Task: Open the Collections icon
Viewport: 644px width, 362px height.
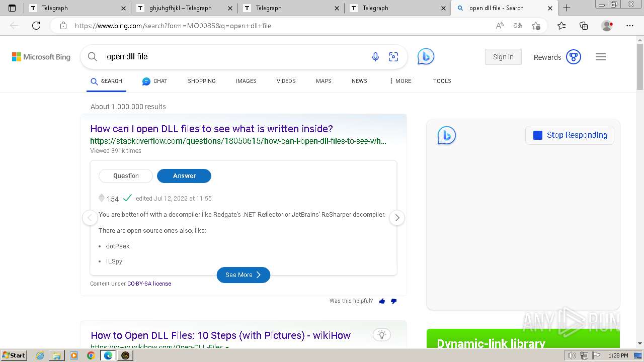Action: (x=584, y=26)
